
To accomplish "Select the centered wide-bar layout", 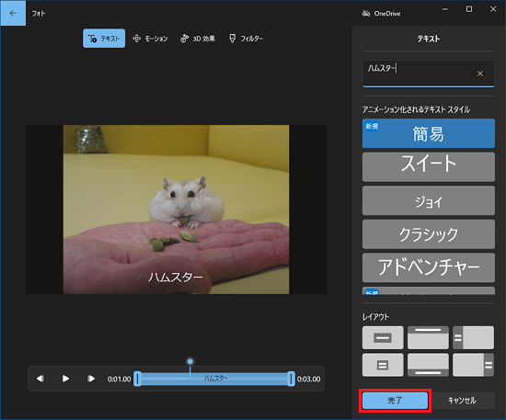I will pos(383,338).
